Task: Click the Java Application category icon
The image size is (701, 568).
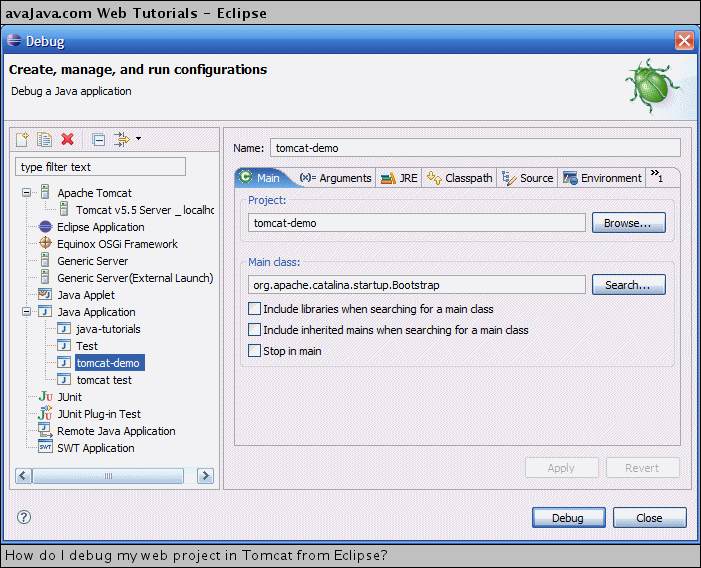Action: pyautogui.click(x=45, y=311)
